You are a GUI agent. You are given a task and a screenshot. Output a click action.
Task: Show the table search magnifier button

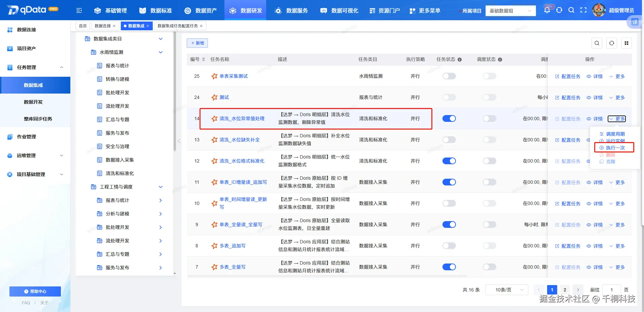pyautogui.click(x=597, y=43)
